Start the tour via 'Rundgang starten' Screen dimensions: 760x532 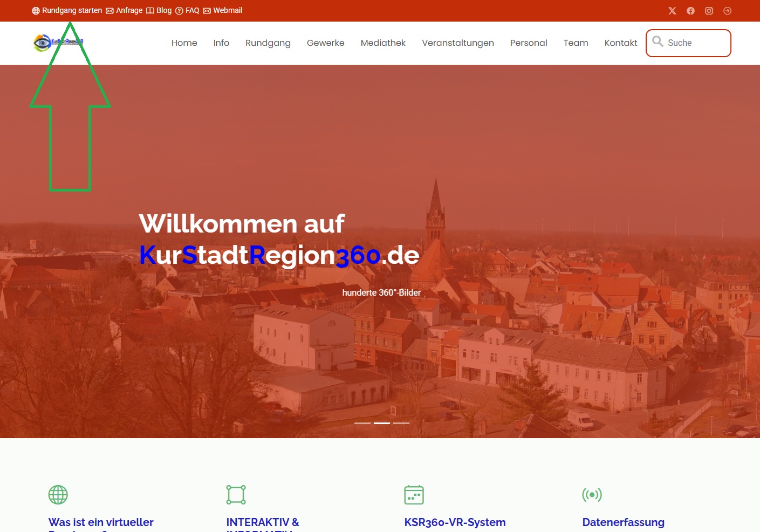point(67,11)
